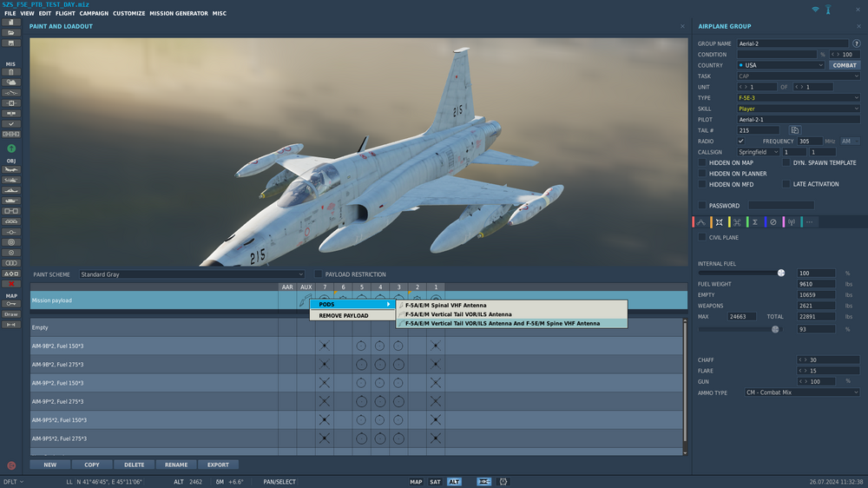Viewport: 868px width, 488px height.
Task: Enable the PAYLOAD RESTRICTION checkbox
Action: coord(319,274)
